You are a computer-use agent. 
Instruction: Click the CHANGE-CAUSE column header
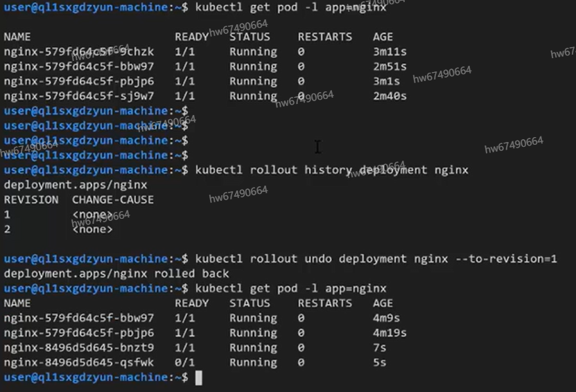(113, 199)
